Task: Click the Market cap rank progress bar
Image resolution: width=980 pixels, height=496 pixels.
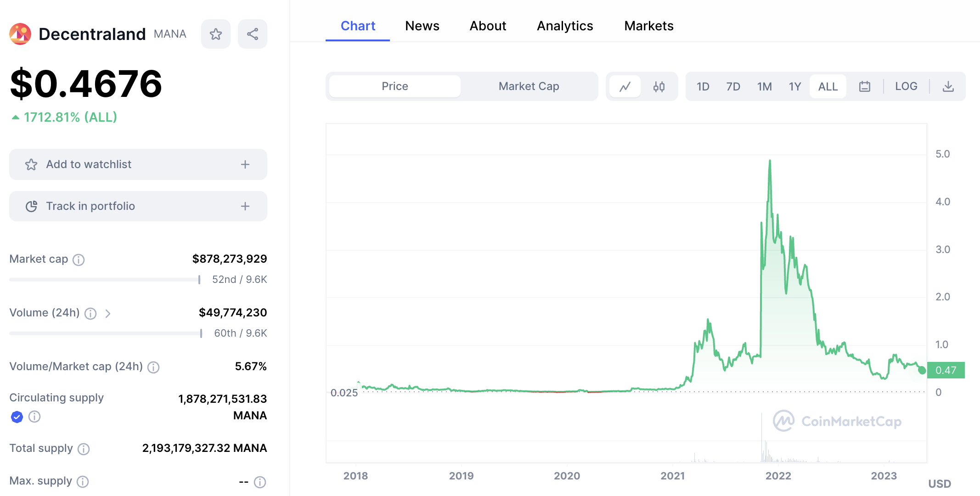Action: pyautogui.click(x=105, y=280)
